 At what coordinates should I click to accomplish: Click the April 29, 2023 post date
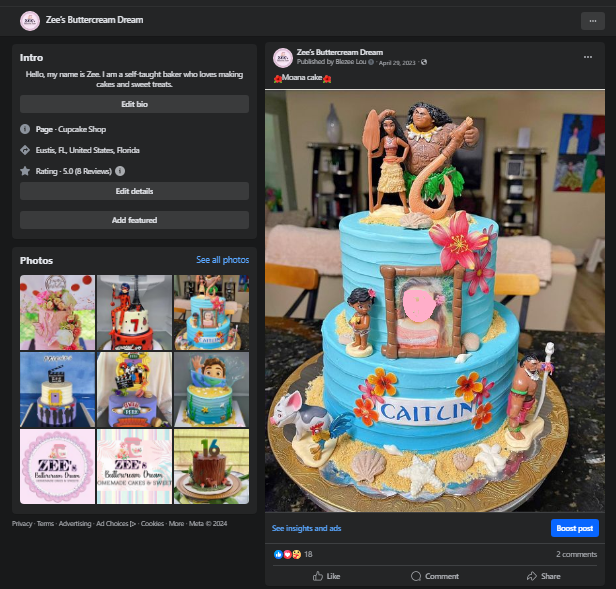click(x=397, y=62)
